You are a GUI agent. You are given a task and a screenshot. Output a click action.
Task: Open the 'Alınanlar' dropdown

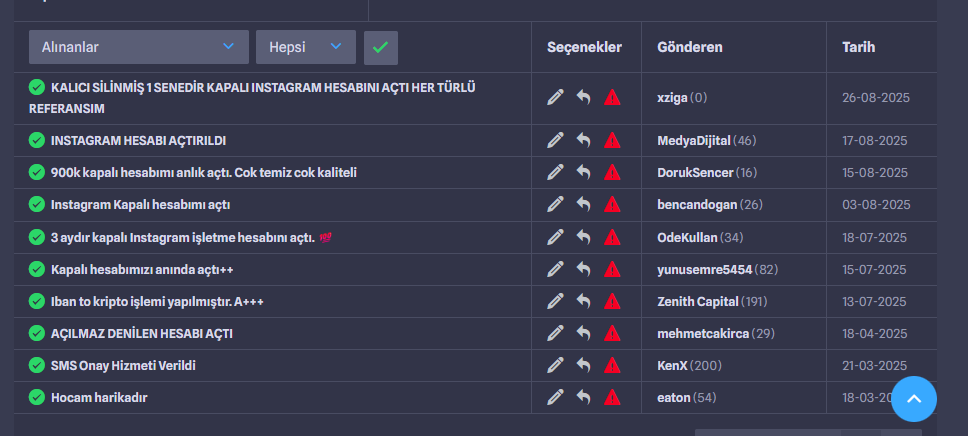(139, 47)
